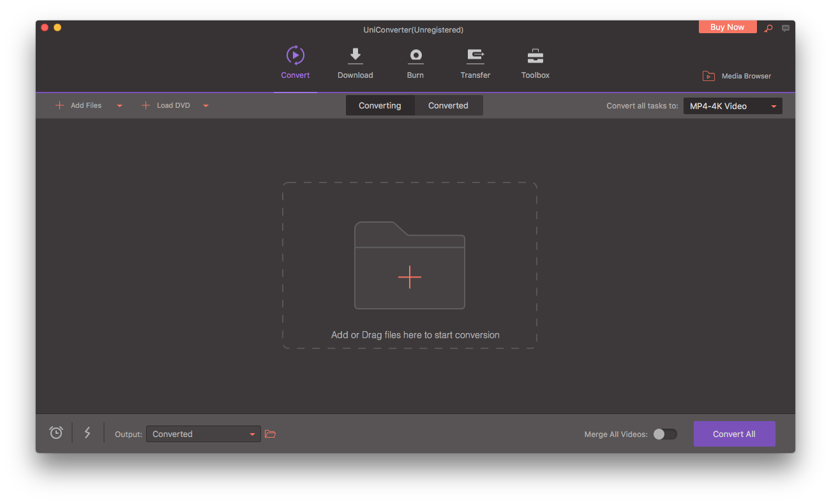Select the Converting tab

[380, 105]
